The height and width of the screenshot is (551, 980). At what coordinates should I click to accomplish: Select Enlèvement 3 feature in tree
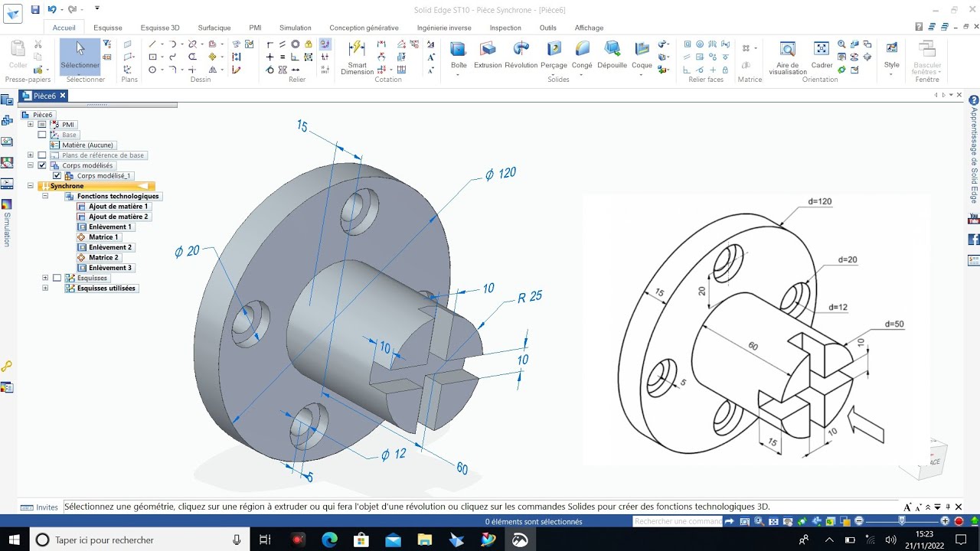(105, 268)
